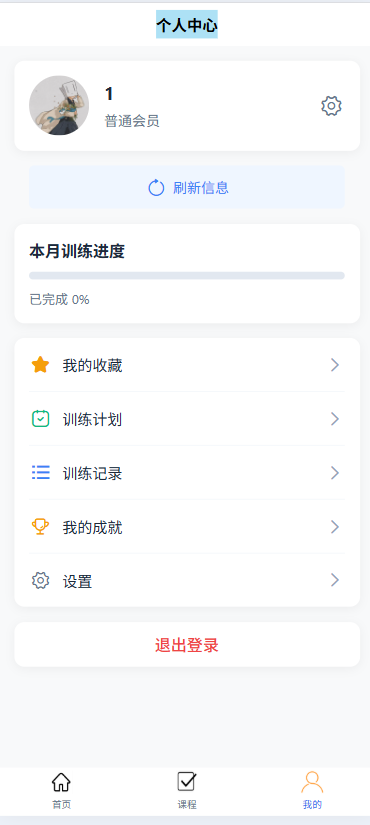370x825 pixels.
Task: Open the 设置 row chevron arrow
Action: pyautogui.click(x=335, y=580)
